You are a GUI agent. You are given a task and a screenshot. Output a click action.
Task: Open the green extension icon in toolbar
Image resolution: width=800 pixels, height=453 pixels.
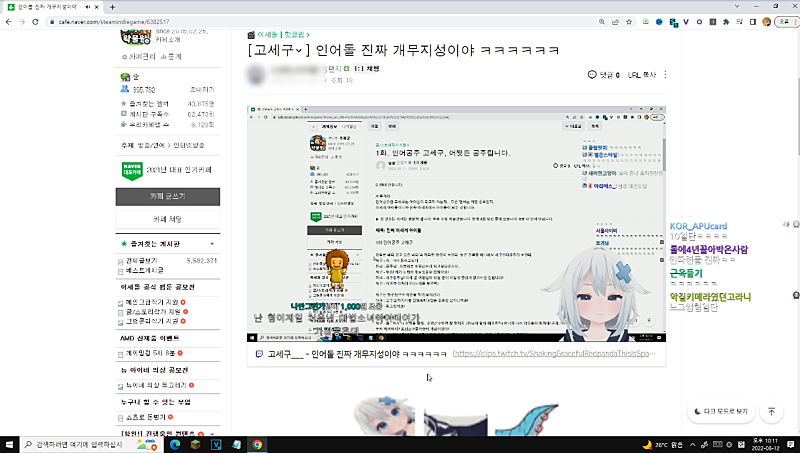coord(646,22)
